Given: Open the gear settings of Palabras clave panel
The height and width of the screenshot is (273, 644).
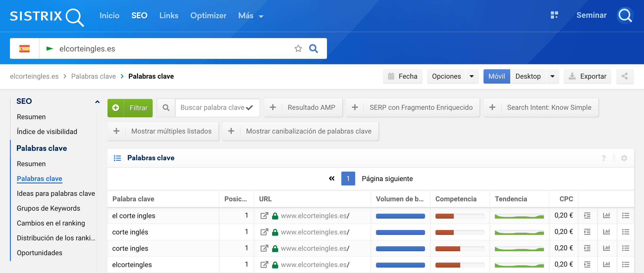Looking at the screenshot, I should pos(624,158).
